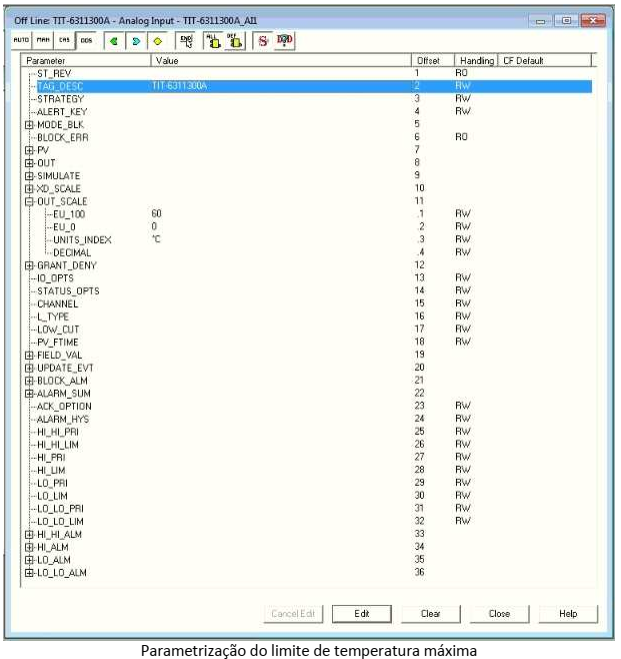The image size is (621, 659).
Task: Click the UNITS_INDEX value °C
Action: point(156,240)
